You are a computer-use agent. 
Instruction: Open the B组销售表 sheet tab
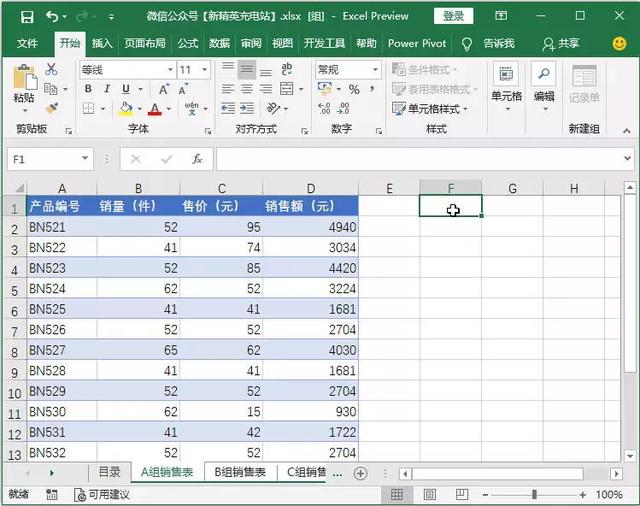(x=240, y=473)
